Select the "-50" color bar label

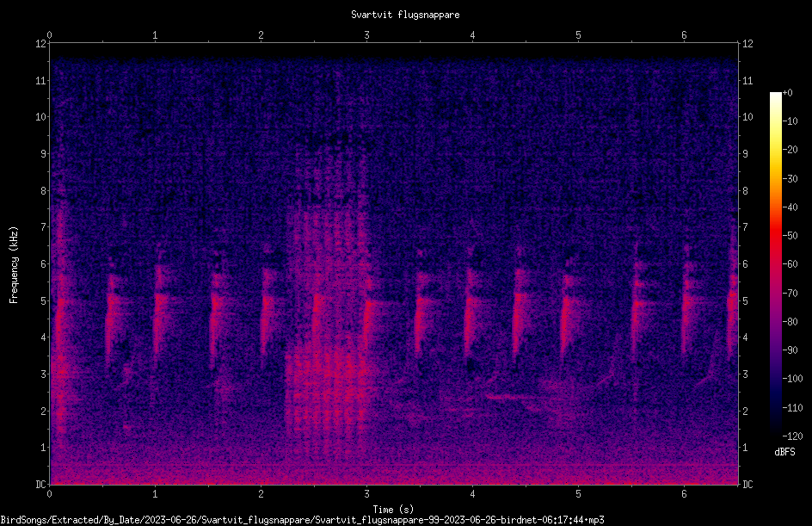point(790,236)
